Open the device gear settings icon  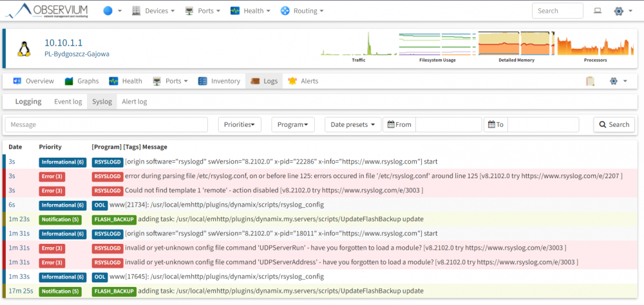click(x=618, y=81)
